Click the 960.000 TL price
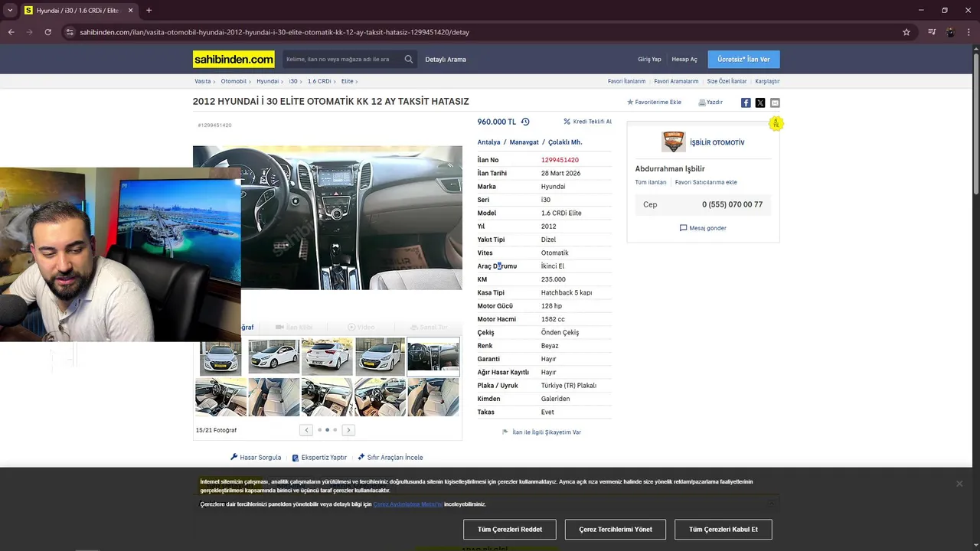 [497, 122]
